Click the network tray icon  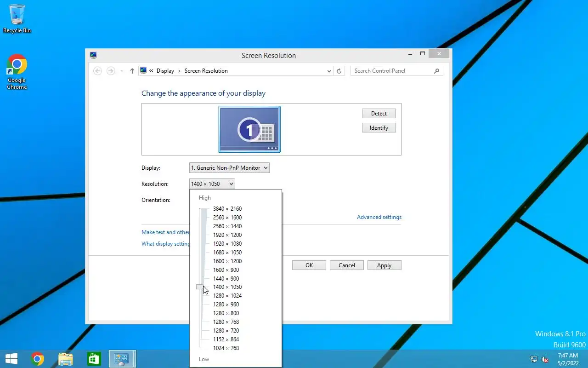tap(534, 359)
